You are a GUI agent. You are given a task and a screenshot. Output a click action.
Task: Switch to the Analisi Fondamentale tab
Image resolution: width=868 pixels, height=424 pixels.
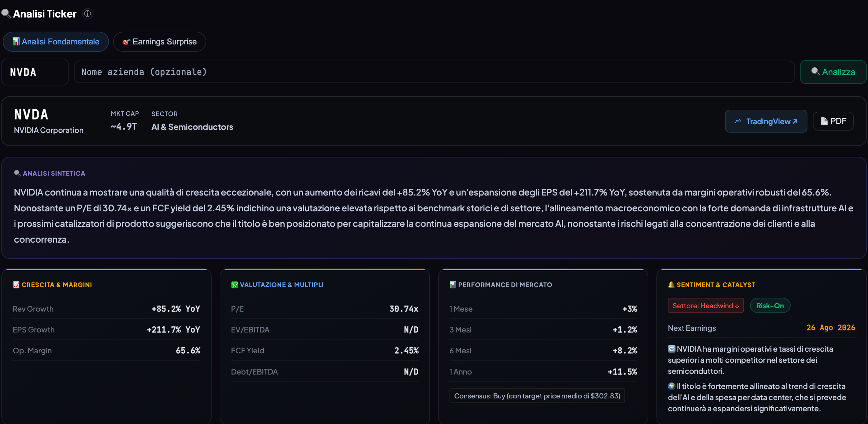pyautogui.click(x=56, y=42)
